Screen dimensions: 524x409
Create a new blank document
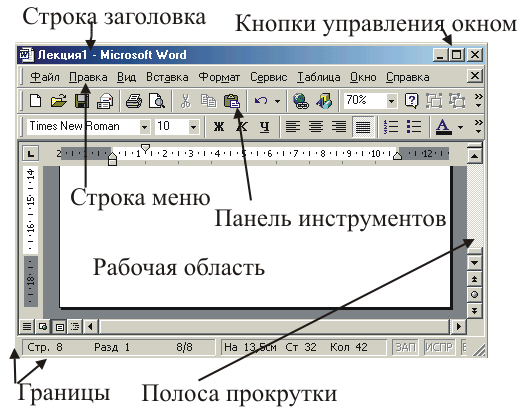pyautogui.click(x=35, y=100)
